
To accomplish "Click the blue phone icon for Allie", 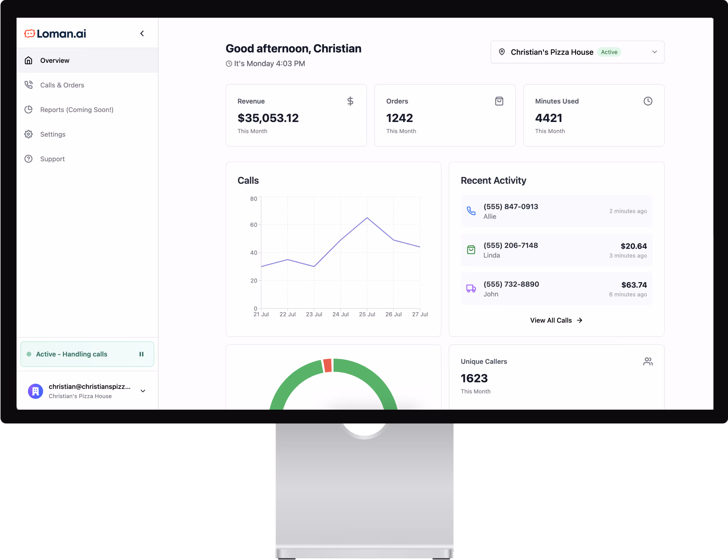I will point(471,211).
